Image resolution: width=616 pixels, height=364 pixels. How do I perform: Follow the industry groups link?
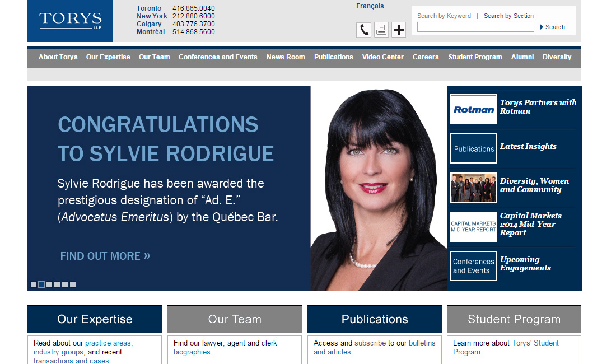click(58, 352)
